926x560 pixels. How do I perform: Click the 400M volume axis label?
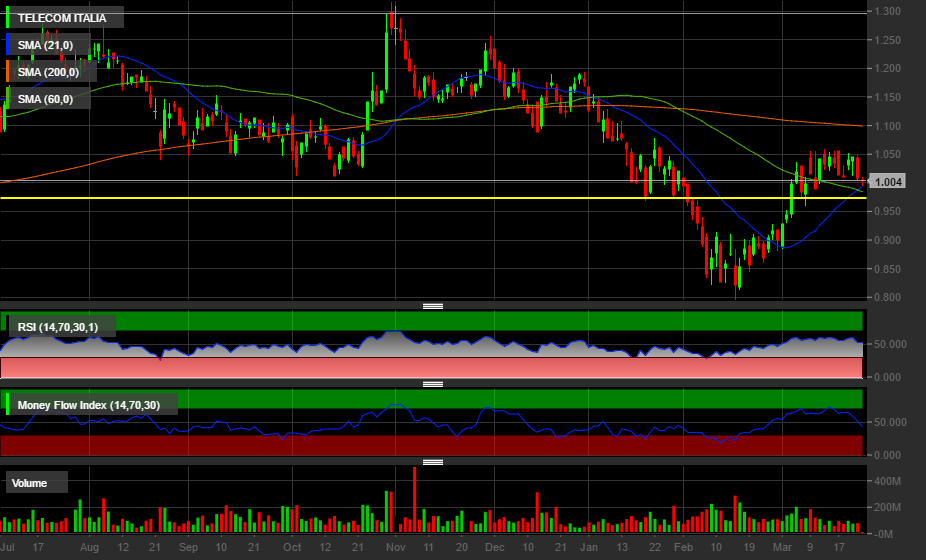(x=888, y=481)
